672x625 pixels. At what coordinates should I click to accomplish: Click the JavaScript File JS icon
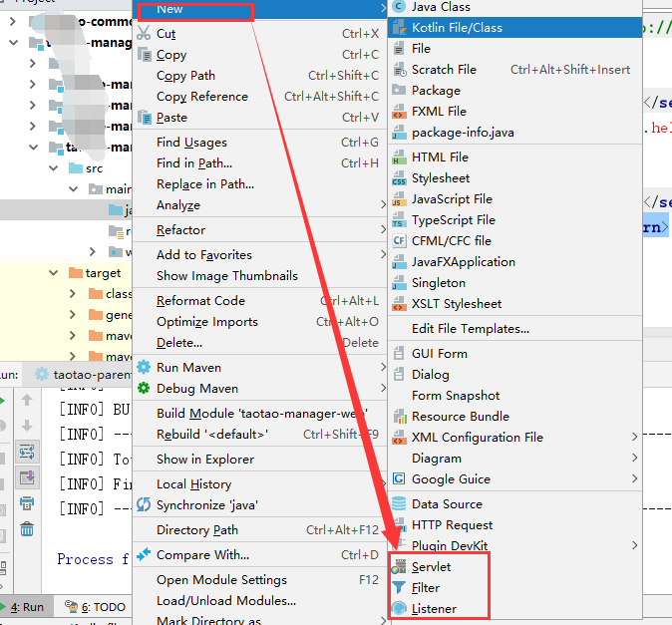coord(399,198)
